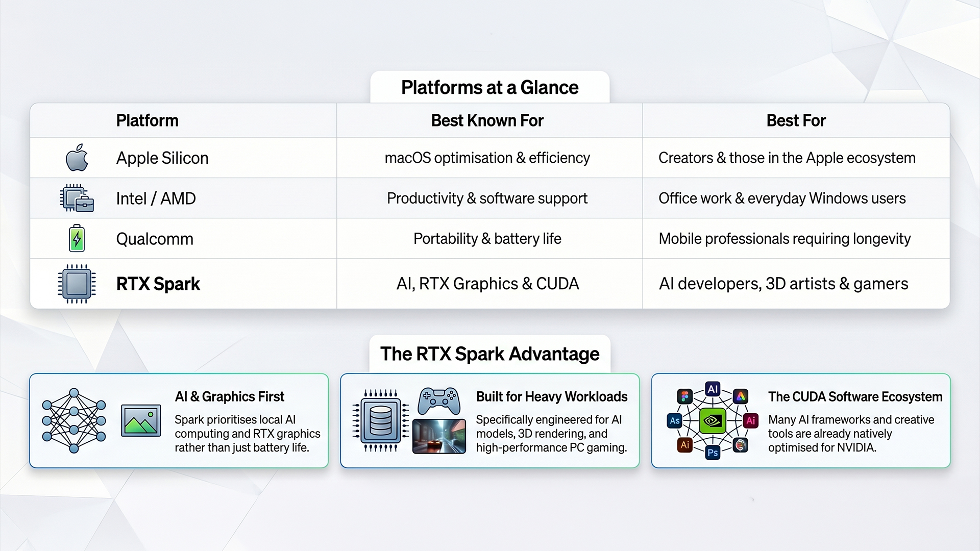Click the Built for Heavy Workloads title
This screenshot has width=980, height=551.
[551, 396]
